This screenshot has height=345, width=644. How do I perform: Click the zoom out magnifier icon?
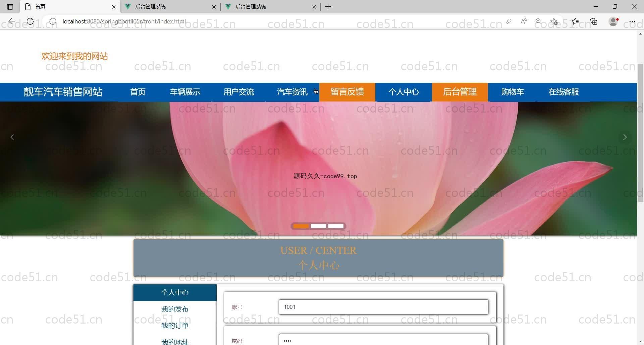539,21
